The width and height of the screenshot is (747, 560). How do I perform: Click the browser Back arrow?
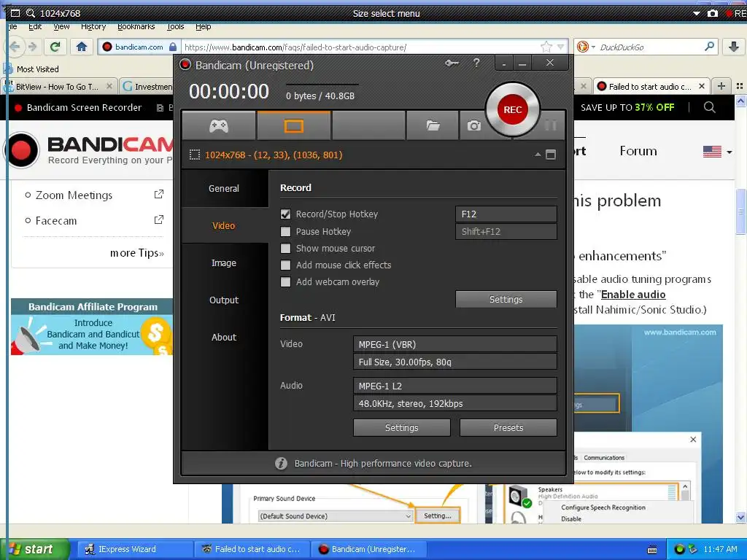[15, 47]
